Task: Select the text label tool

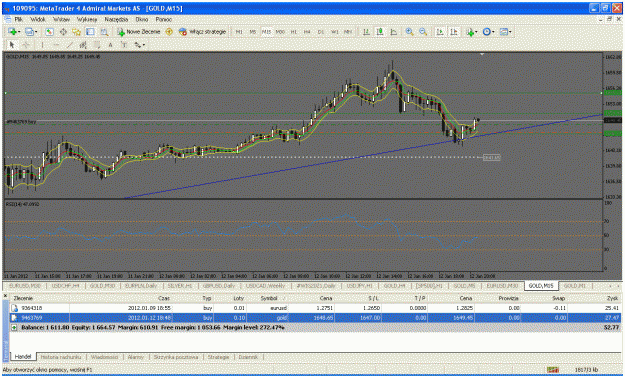Action: [x=124, y=45]
